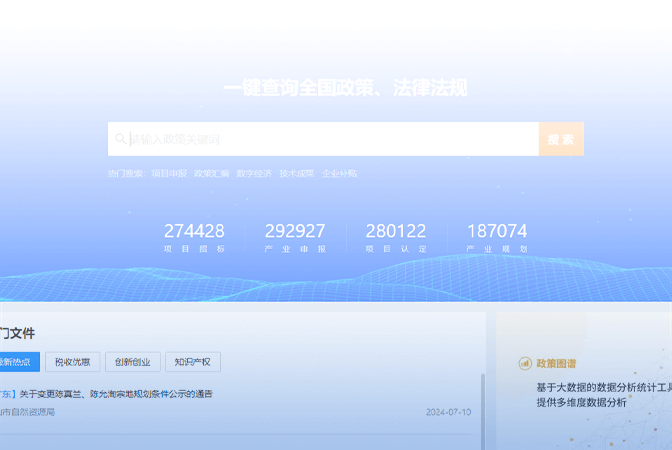This screenshot has height=450, width=672.
Task: Open the 280122 项目认定 statistic
Action: 396,237
